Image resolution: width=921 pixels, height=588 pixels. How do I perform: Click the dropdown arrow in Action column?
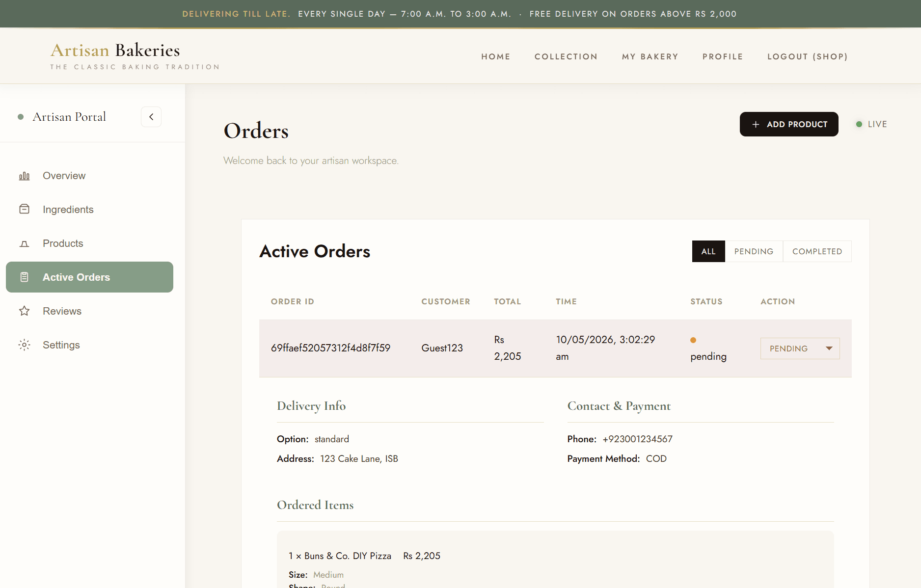[x=829, y=348]
